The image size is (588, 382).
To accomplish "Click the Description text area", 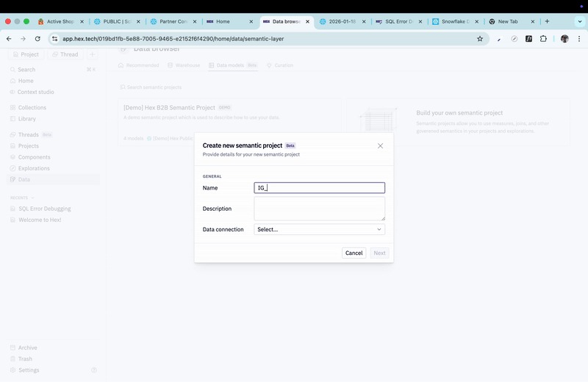I will click(320, 209).
